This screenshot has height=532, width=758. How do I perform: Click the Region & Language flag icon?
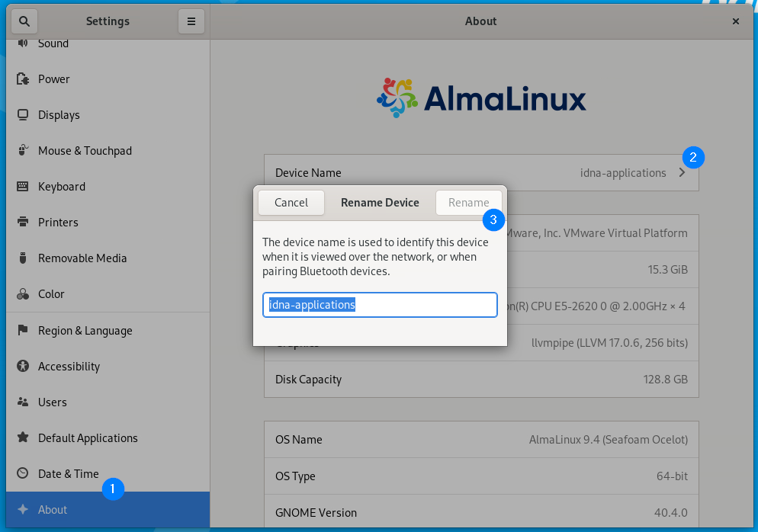tap(23, 330)
